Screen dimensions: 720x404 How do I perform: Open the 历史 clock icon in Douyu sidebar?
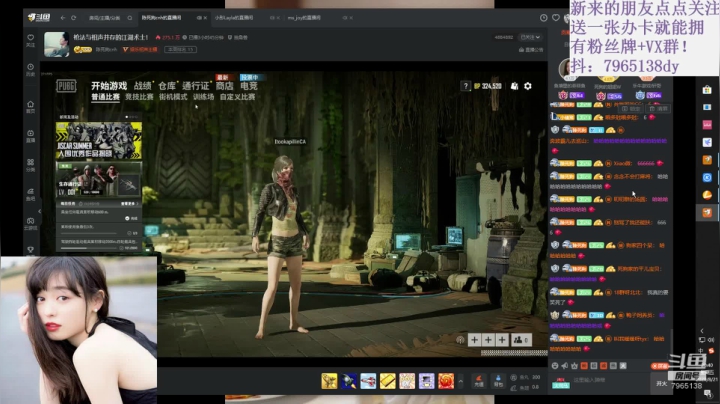30,69
